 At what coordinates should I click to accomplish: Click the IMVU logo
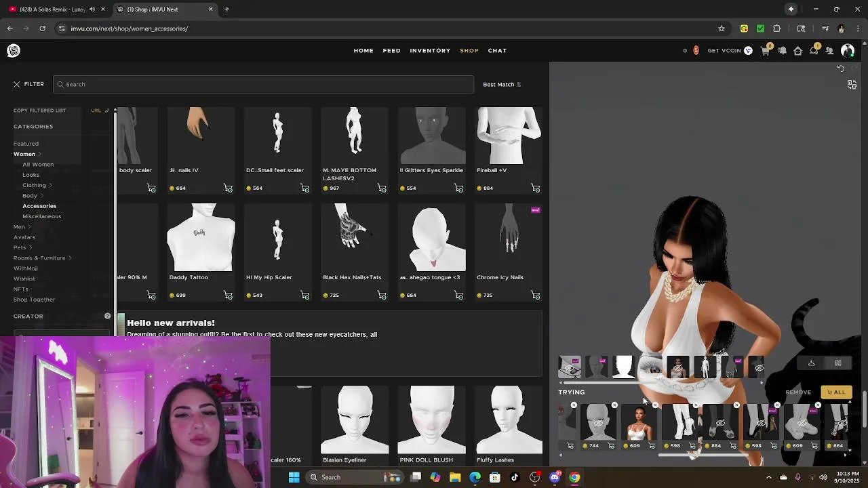[14, 51]
